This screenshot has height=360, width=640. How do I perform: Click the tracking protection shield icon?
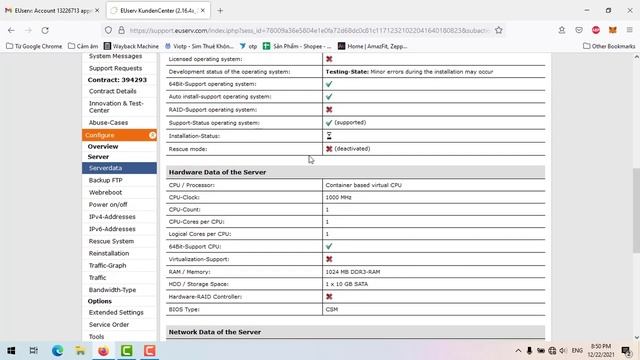tap(108, 30)
